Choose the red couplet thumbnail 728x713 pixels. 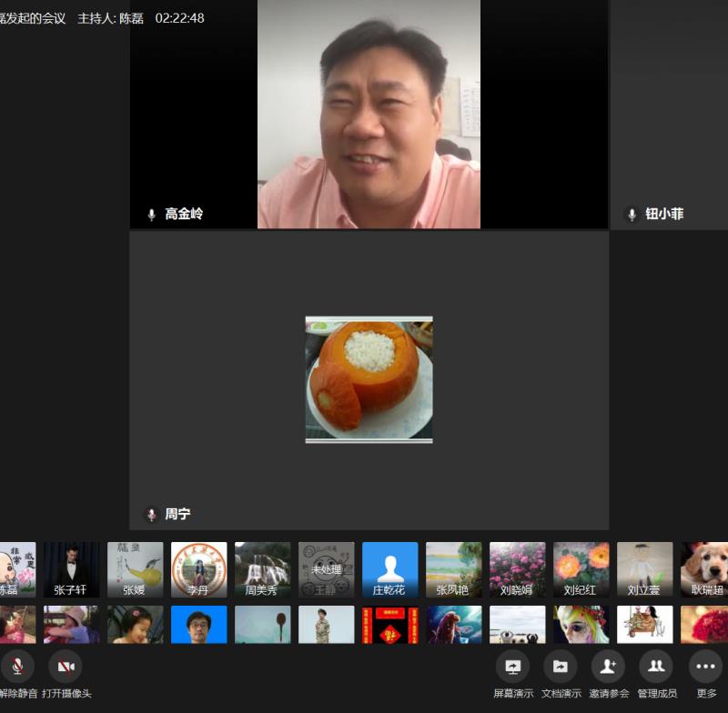pos(389,625)
